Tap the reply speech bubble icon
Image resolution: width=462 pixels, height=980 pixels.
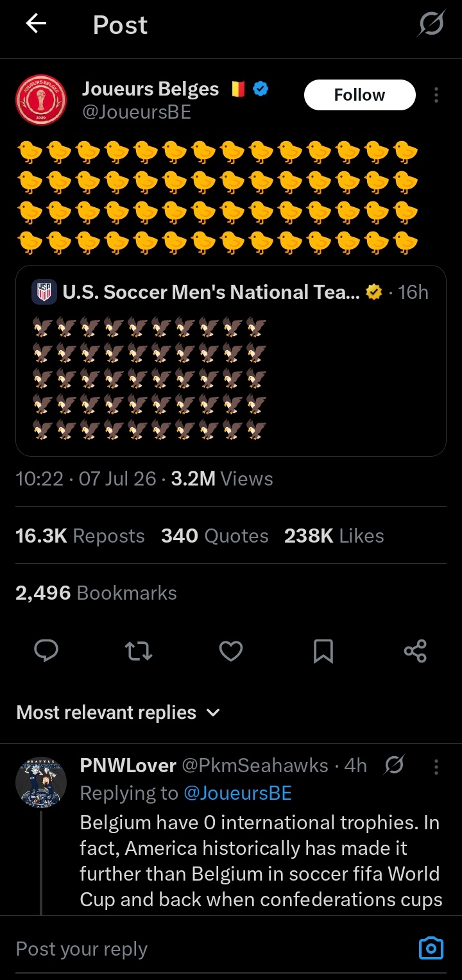click(x=46, y=652)
